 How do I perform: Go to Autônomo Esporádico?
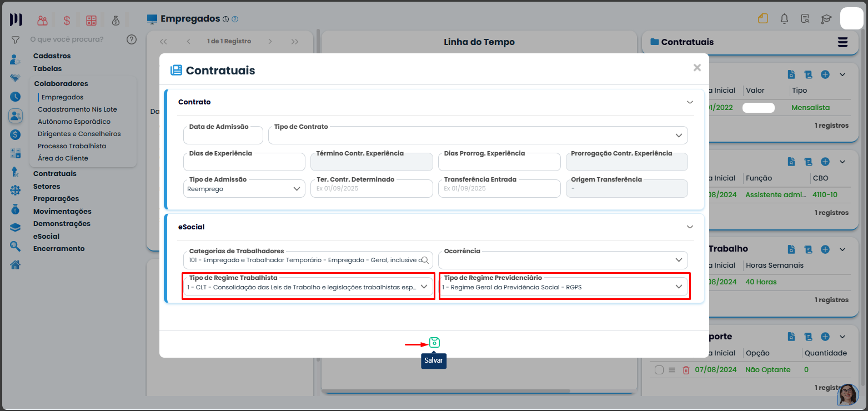[74, 122]
